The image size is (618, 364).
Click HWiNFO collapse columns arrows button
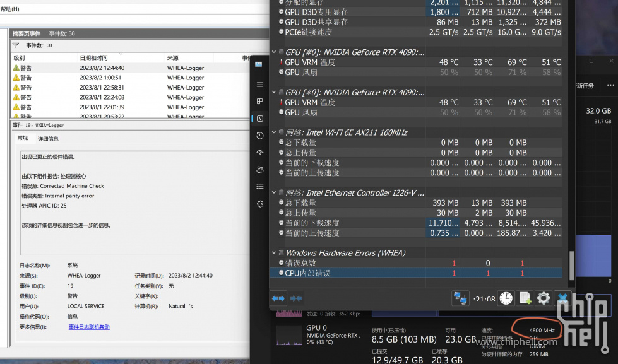tap(296, 298)
